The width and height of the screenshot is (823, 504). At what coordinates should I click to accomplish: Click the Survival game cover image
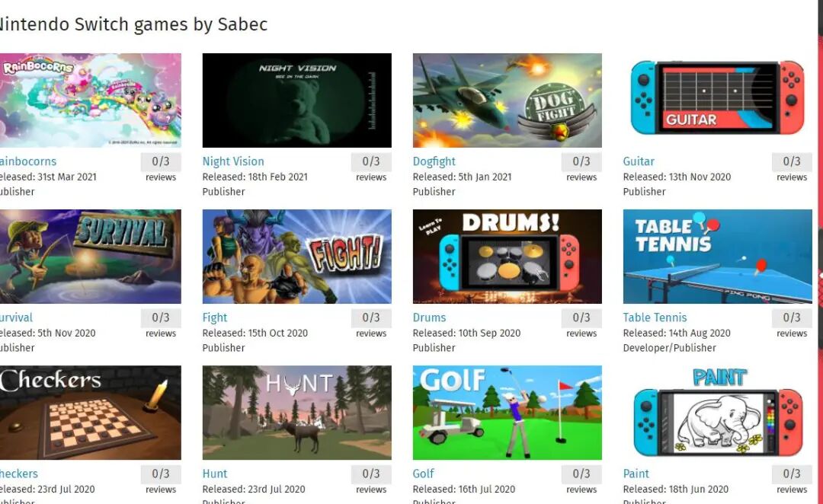click(90, 257)
